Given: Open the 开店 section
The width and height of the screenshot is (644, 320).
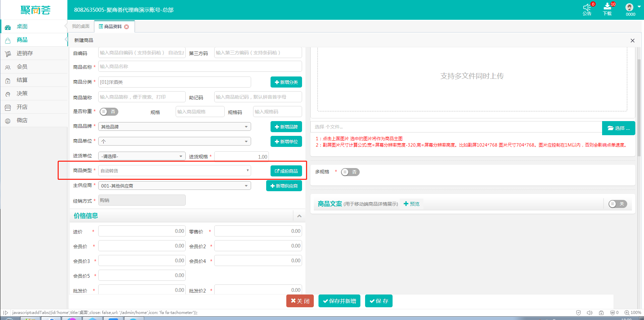Looking at the screenshot, I should (x=22, y=107).
